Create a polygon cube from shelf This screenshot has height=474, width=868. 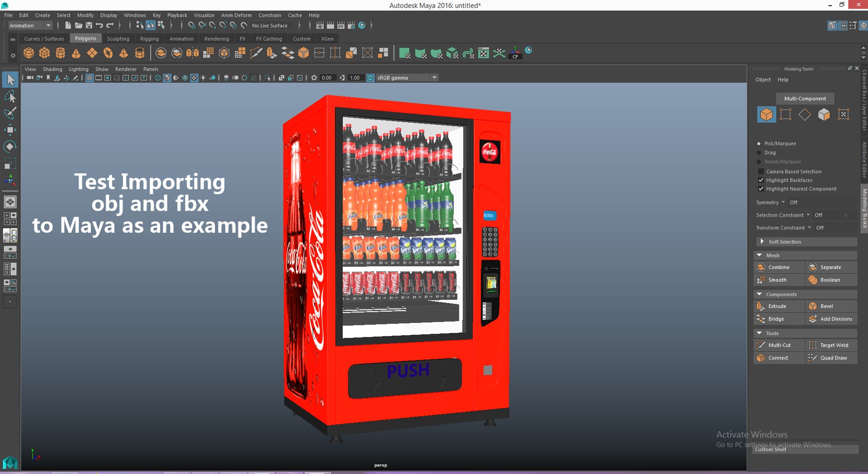pos(44,53)
